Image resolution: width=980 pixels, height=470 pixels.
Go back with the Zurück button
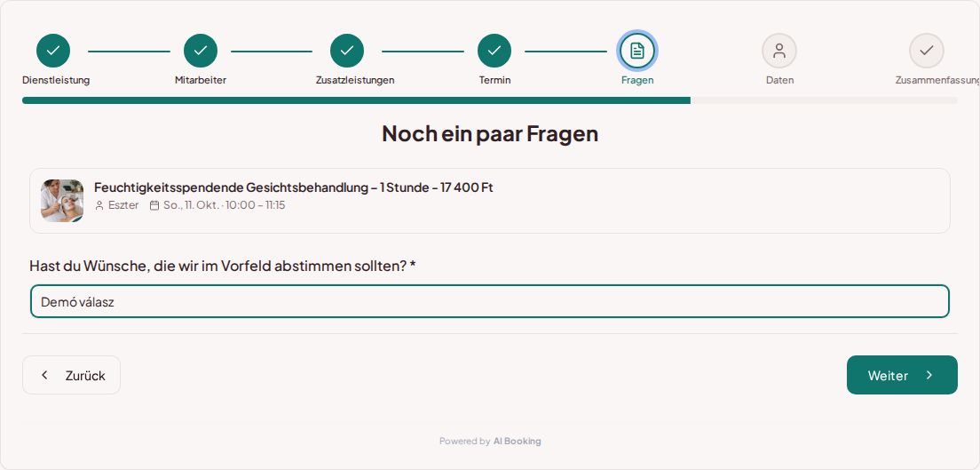71,375
